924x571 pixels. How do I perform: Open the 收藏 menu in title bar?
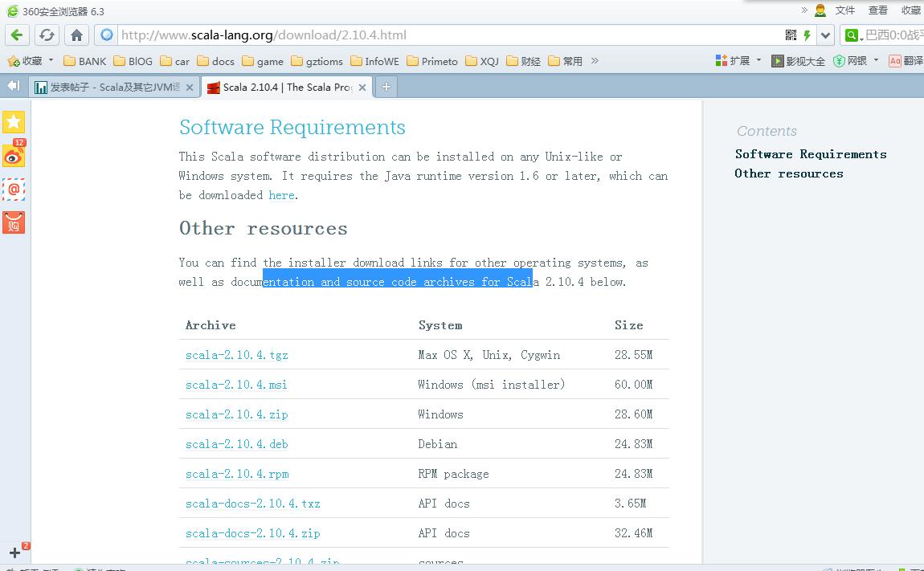(911, 10)
